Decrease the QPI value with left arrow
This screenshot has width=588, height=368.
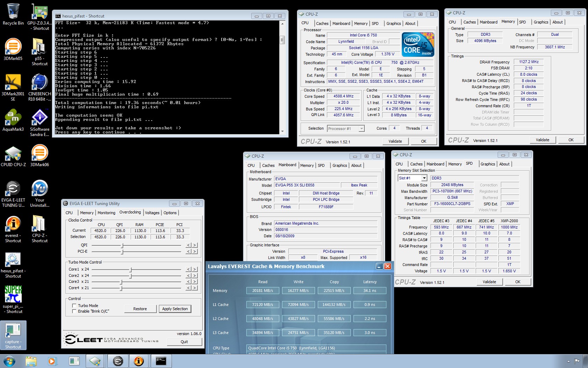click(x=189, y=245)
